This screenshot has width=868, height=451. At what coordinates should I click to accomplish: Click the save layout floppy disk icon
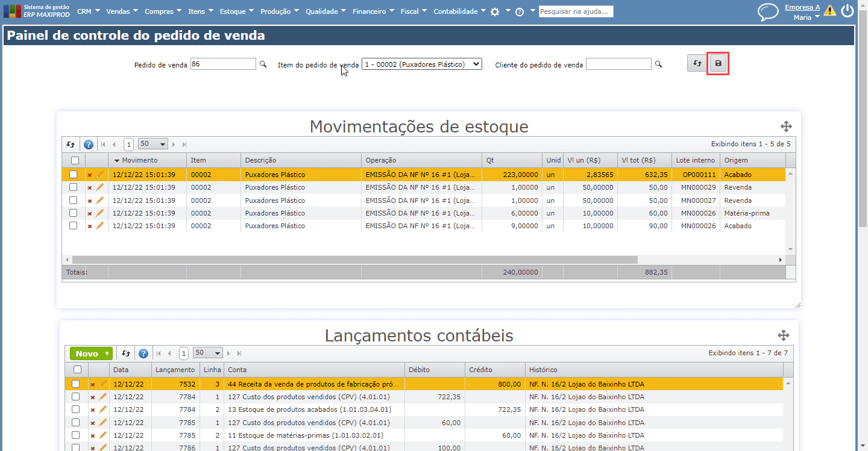pos(717,63)
